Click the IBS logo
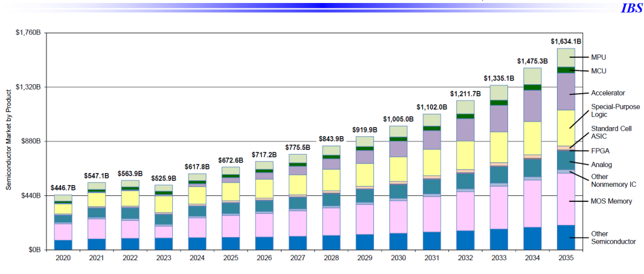The height and width of the screenshot is (274, 644). 631,8
